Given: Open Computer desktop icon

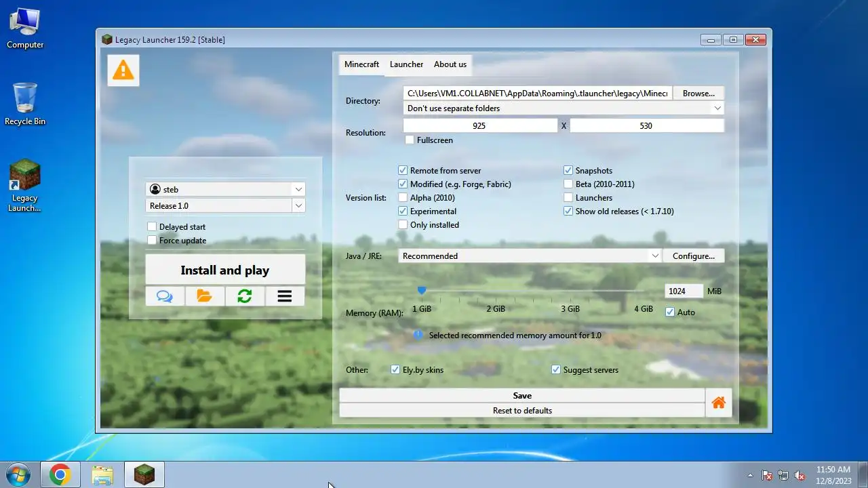Looking at the screenshot, I should coord(25,27).
